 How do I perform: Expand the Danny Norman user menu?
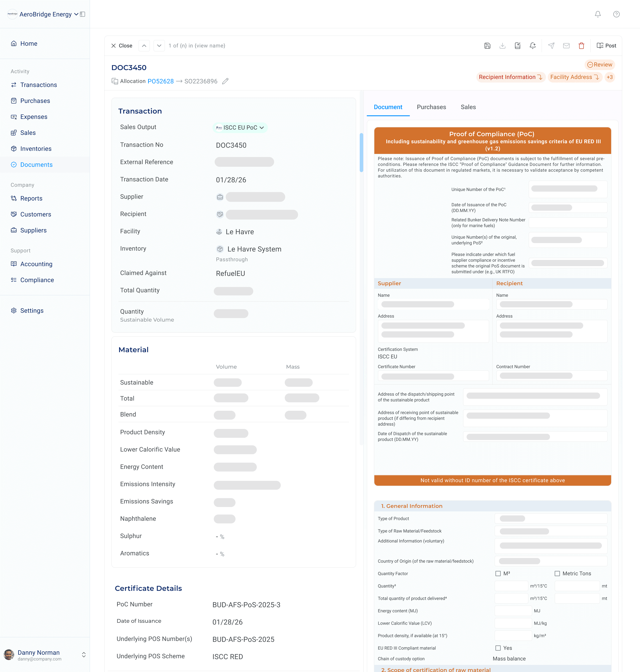tap(84, 655)
